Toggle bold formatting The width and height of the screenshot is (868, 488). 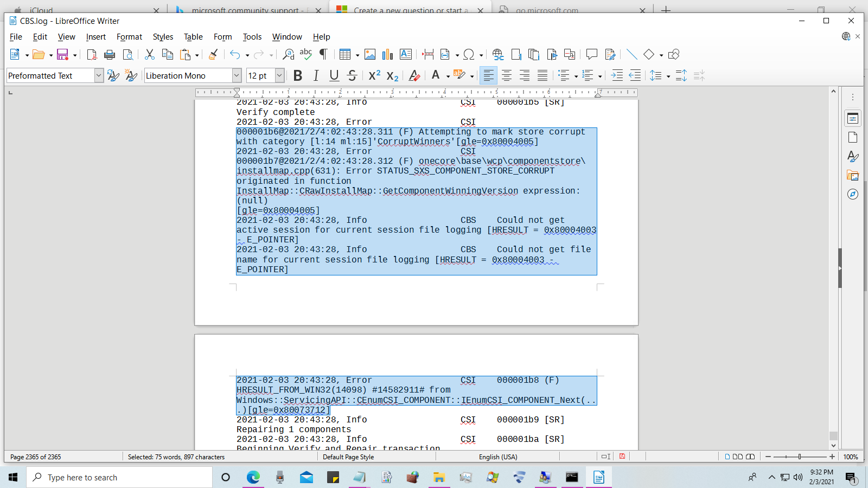tap(298, 75)
